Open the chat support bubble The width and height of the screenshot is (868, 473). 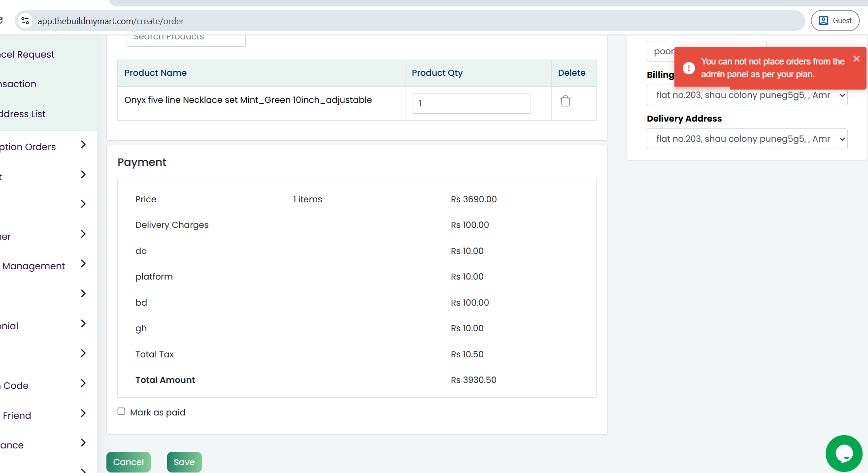pyautogui.click(x=844, y=453)
